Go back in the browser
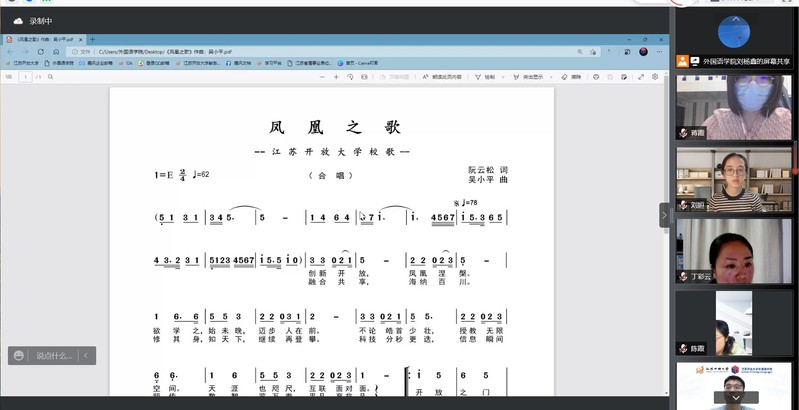Screen dimensions: 799x410 (x=10, y=51)
